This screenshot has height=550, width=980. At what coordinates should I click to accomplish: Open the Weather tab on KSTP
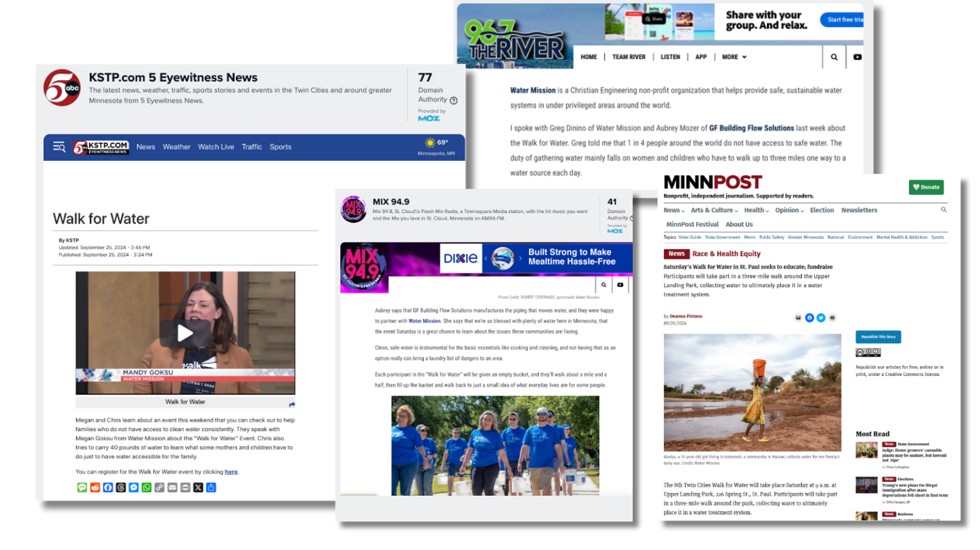click(x=176, y=147)
